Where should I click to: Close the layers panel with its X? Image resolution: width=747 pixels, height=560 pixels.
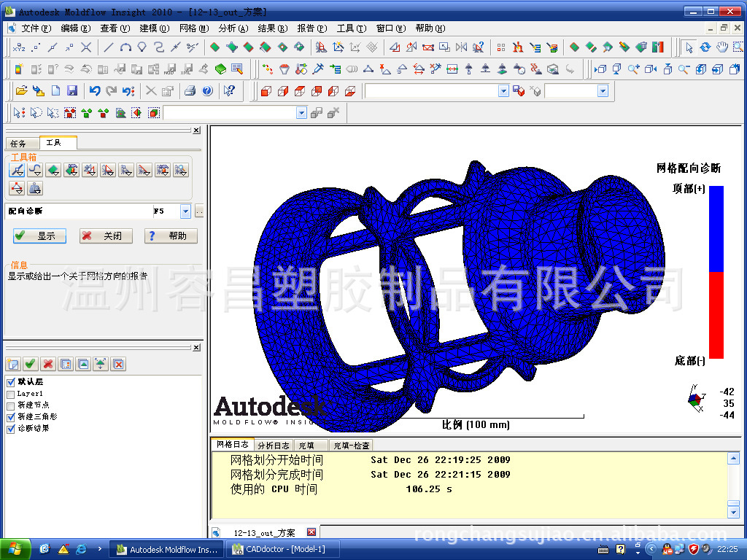point(197,348)
